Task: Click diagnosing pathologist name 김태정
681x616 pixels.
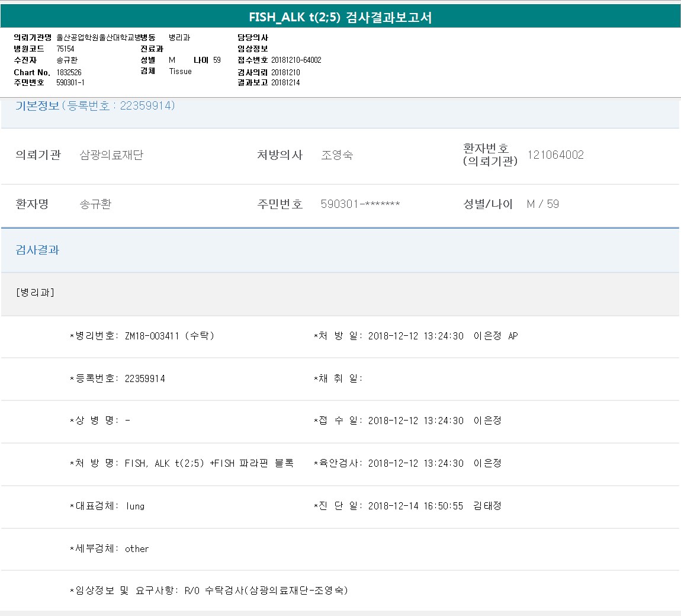Action: click(487, 506)
